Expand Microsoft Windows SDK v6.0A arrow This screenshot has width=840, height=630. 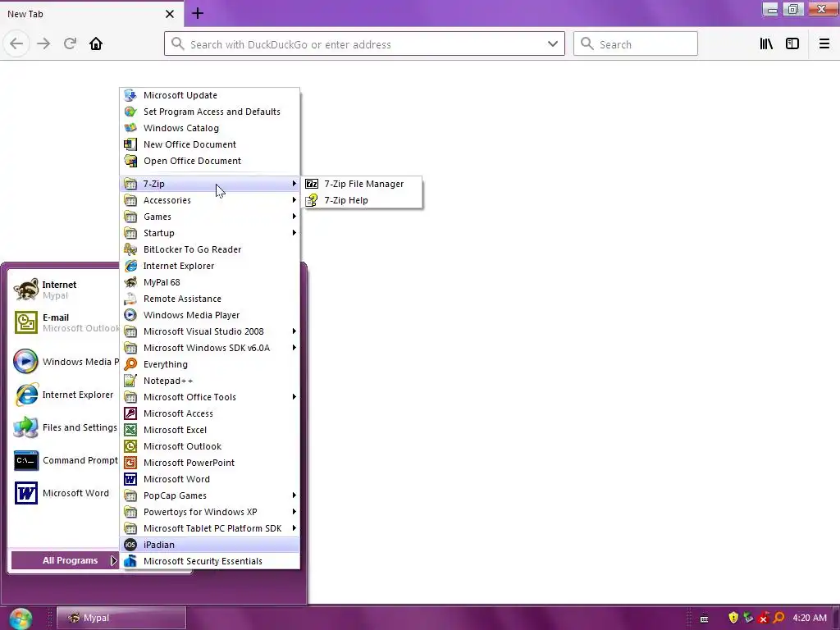(x=294, y=348)
